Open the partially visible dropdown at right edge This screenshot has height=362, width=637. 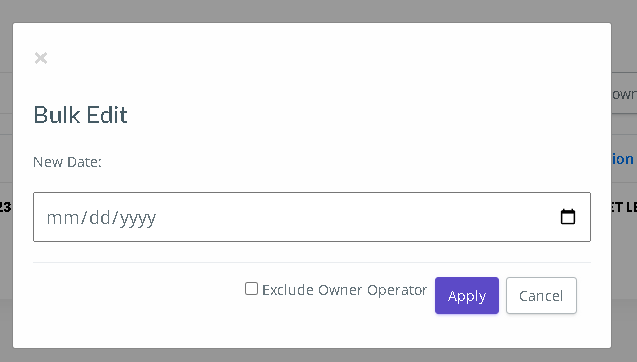[x=624, y=93]
